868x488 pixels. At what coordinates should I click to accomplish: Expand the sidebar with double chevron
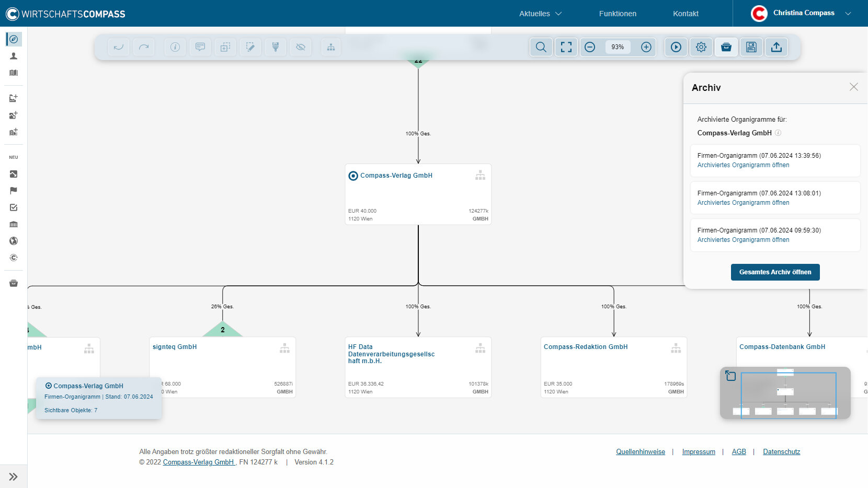[14, 477]
